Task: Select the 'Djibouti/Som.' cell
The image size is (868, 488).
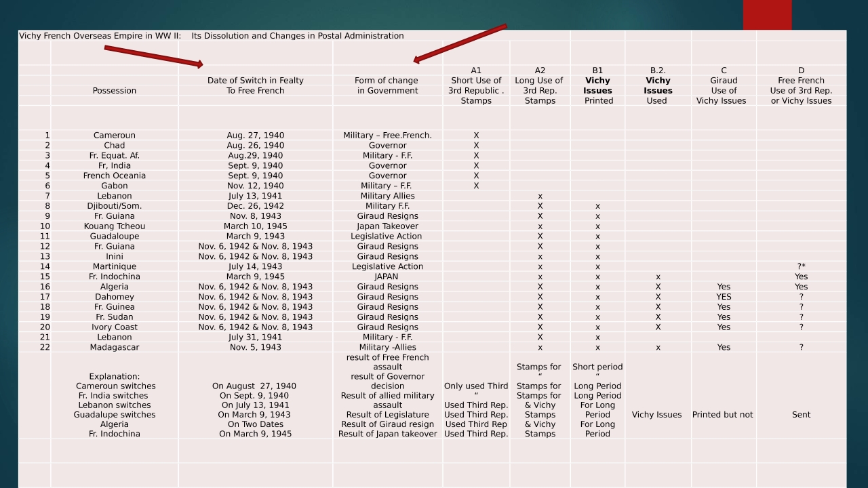Action: 115,206
